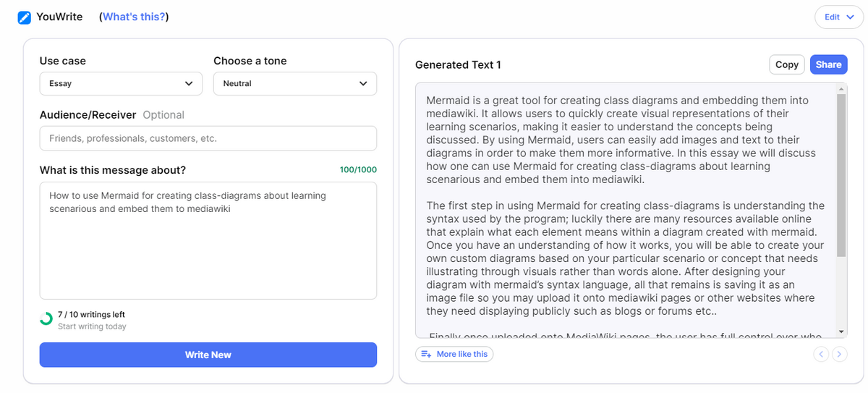
Task: Expand the Edit dropdown menu
Action: pos(838,17)
